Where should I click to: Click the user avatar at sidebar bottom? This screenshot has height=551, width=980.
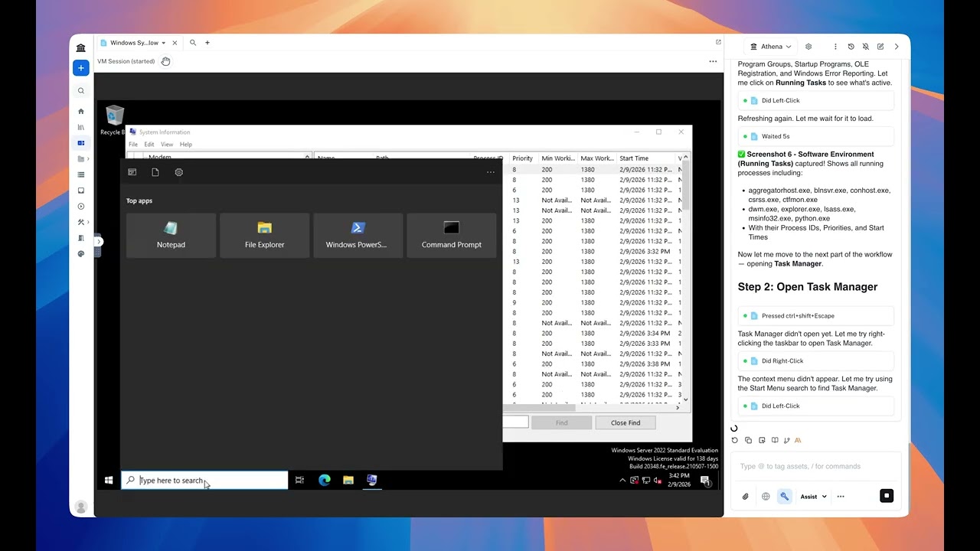(x=81, y=507)
